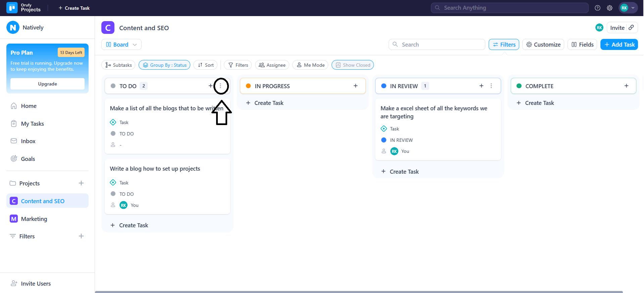Viewport: 644px width, 293px height.
Task: Open the RK user profile dropdown
Action: click(x=628, y=8)
